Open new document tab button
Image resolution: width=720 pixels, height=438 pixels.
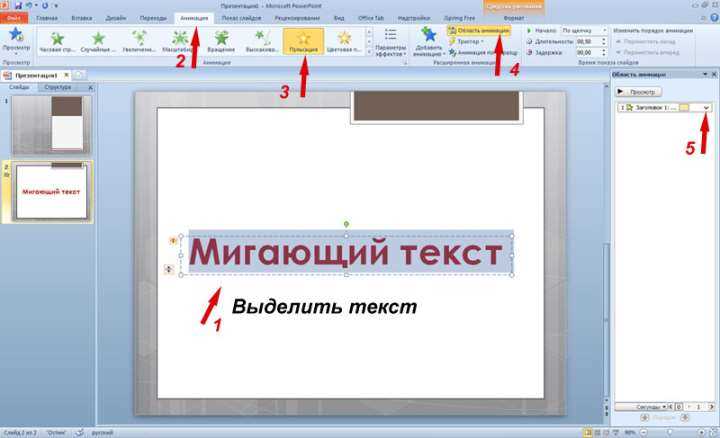79,75
